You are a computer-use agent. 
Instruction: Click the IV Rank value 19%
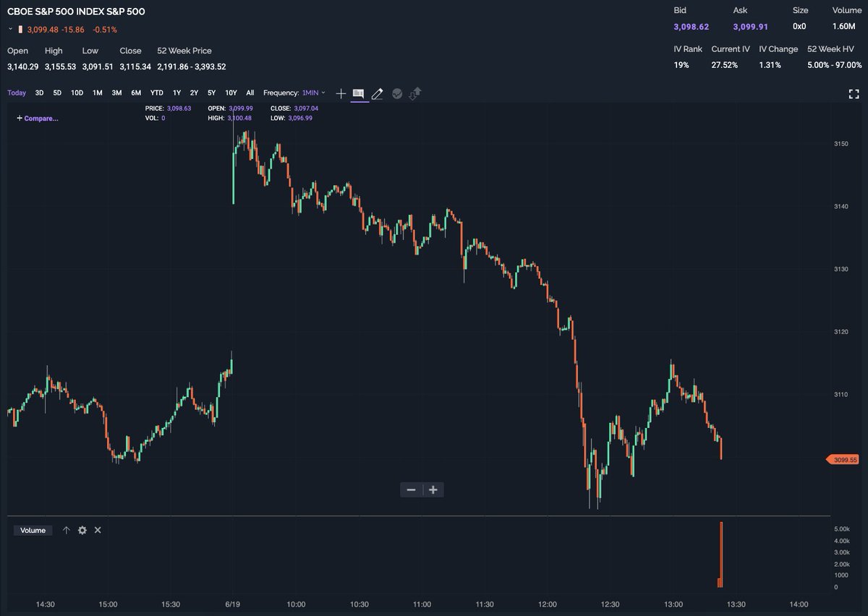tap(681, 65)
